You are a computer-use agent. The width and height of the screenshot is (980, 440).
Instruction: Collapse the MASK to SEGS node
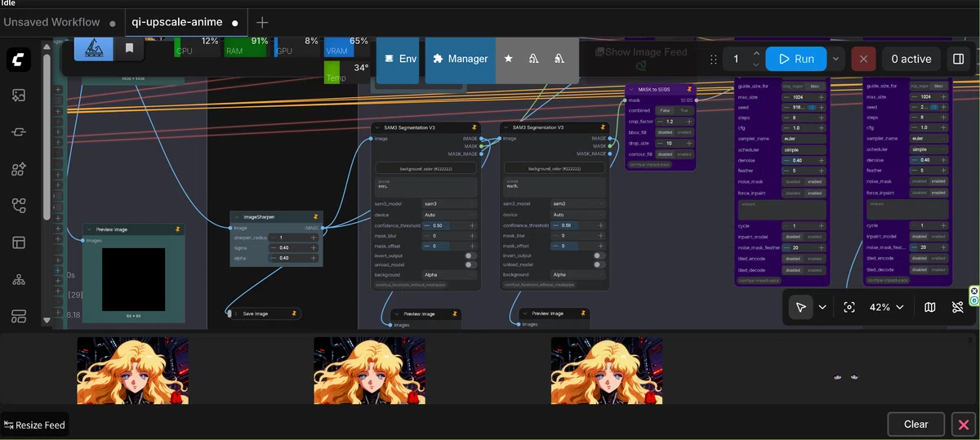[632, 89]
